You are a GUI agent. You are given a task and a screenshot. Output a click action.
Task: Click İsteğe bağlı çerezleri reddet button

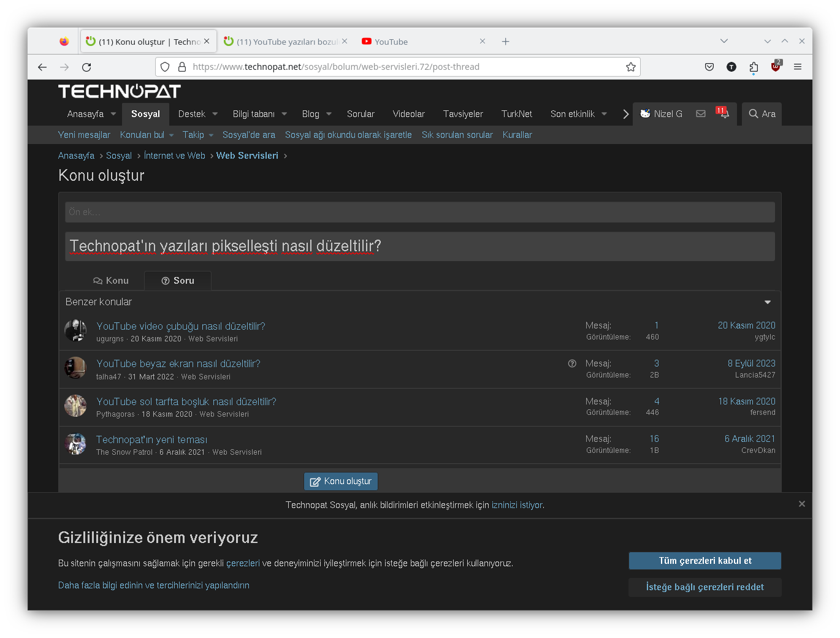pos(705,587)
